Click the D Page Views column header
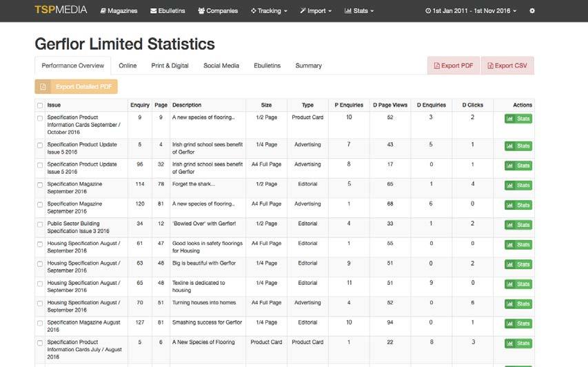 (390, 105)
